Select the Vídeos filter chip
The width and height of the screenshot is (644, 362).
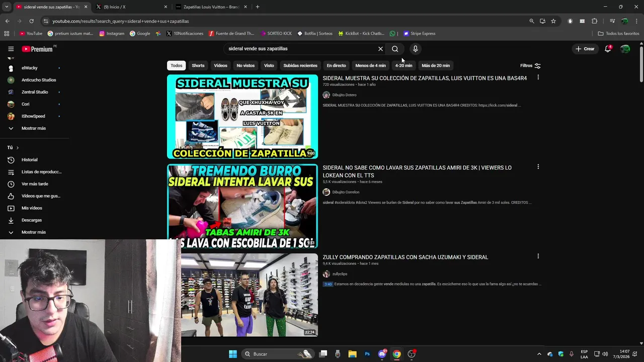220,66
